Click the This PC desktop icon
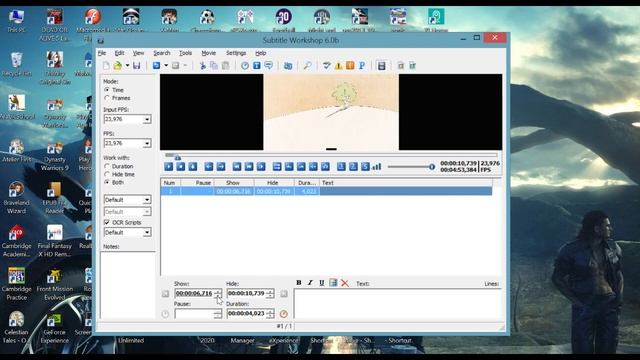 [x=16, y=20]
